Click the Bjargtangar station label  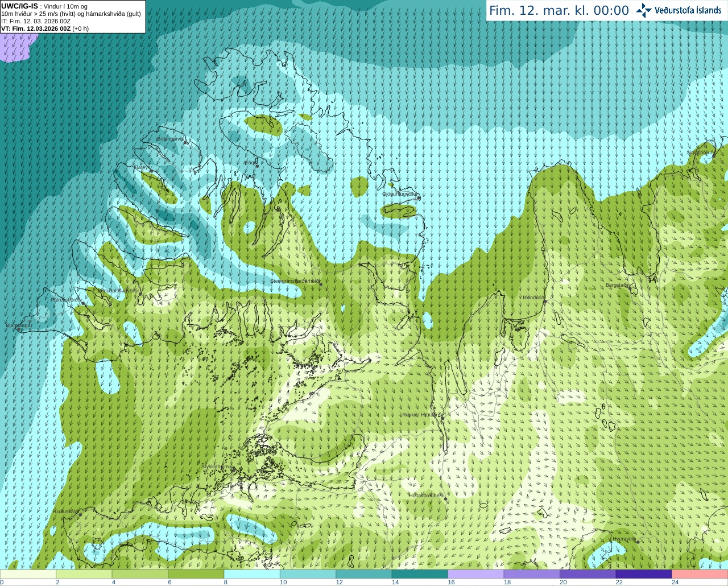[x=19, y=325]
